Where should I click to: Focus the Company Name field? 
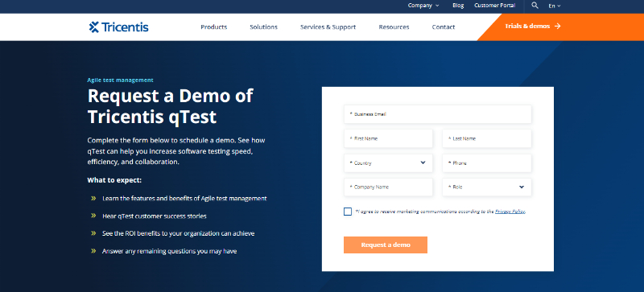click(x=388, y=187)
